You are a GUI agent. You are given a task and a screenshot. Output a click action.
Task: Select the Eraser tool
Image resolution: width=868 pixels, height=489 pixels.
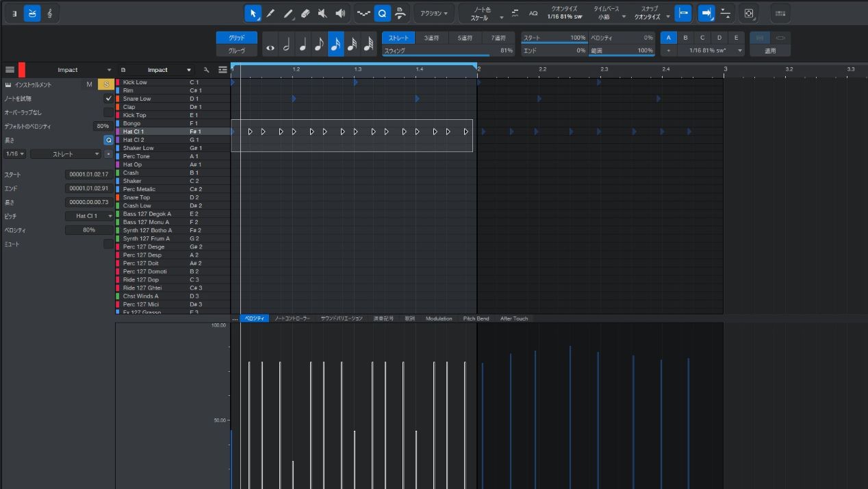click(x=306, y=13)
